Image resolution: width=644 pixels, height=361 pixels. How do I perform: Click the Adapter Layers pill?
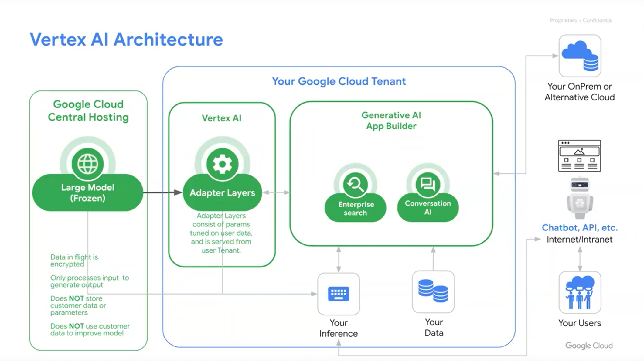pyautogui.click(x=222, y=192)
